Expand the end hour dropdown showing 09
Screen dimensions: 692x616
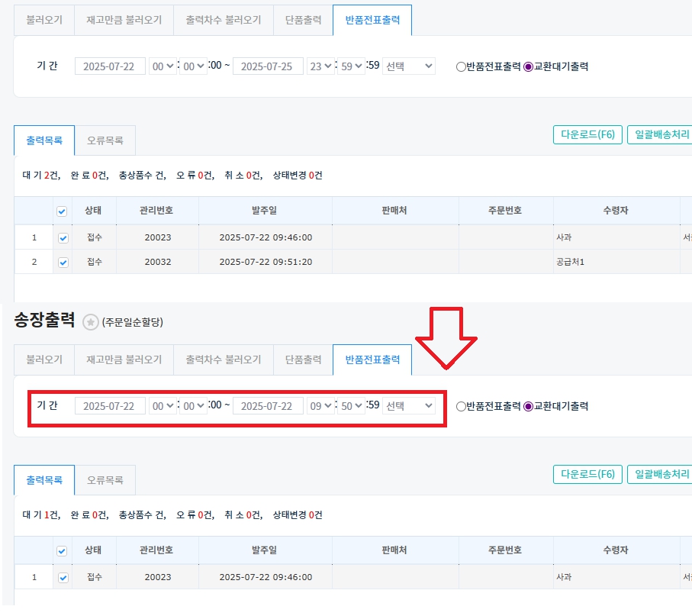point(318,406)
